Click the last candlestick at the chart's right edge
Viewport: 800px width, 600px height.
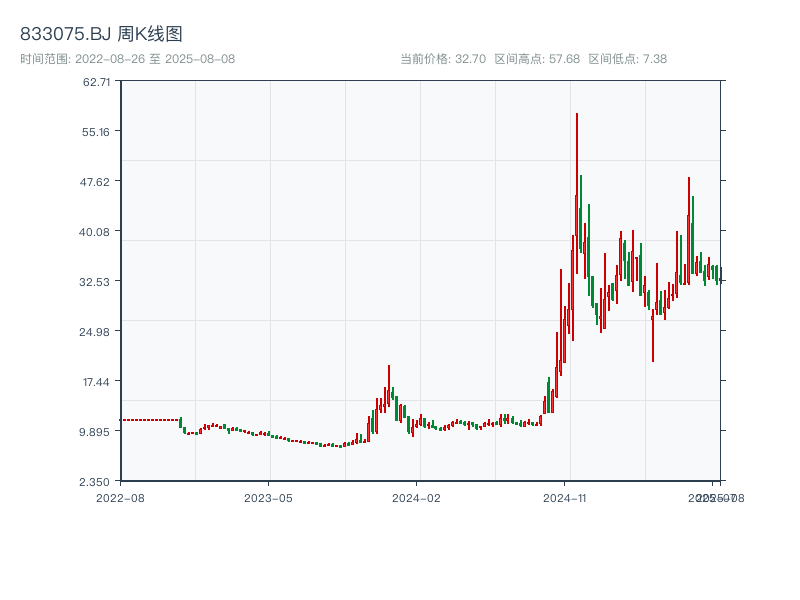[720, 276]
